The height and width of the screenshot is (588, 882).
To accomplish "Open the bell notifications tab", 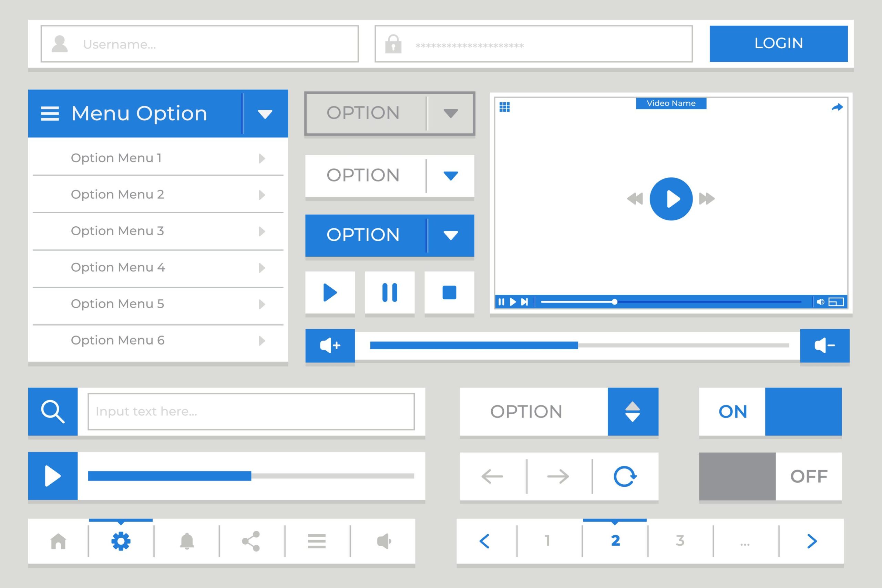I will 187,541.
